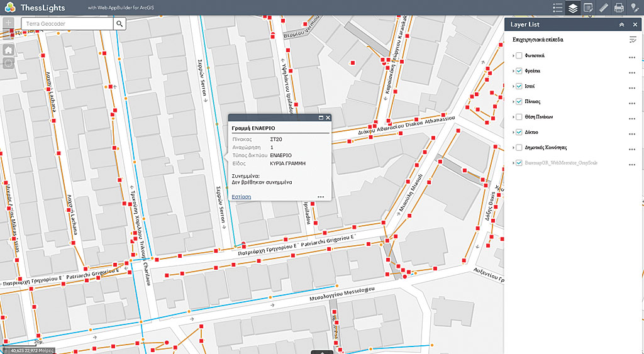The image size is (644, 354).
Task: Zoom in with the plus button
Action: click(9, 23)
